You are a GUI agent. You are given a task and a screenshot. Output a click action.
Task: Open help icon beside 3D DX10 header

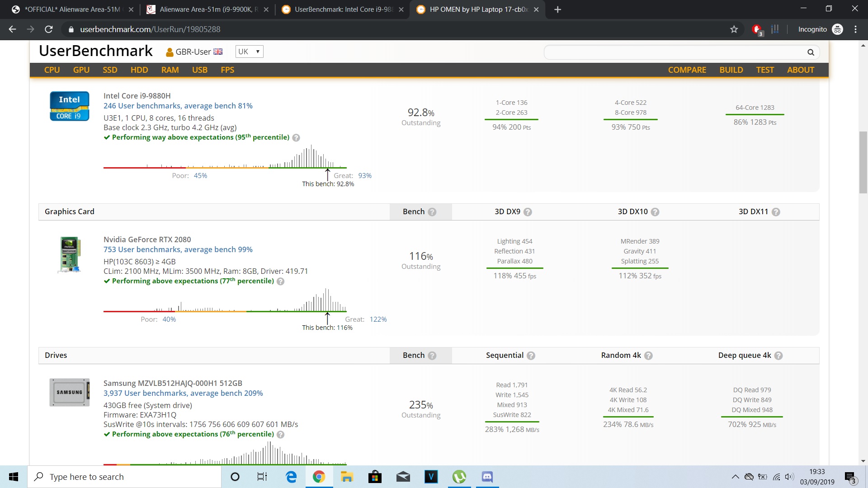tap(655, 212)
